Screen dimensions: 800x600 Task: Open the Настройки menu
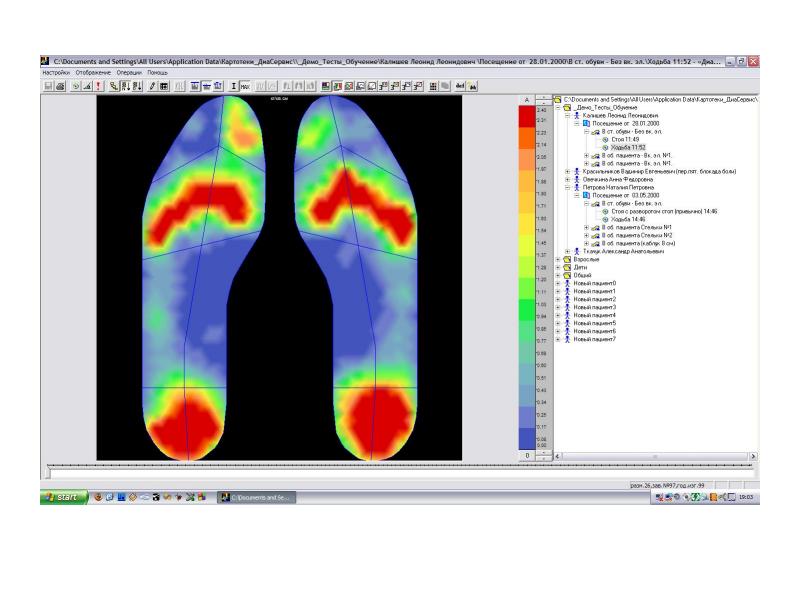[55, 73]
